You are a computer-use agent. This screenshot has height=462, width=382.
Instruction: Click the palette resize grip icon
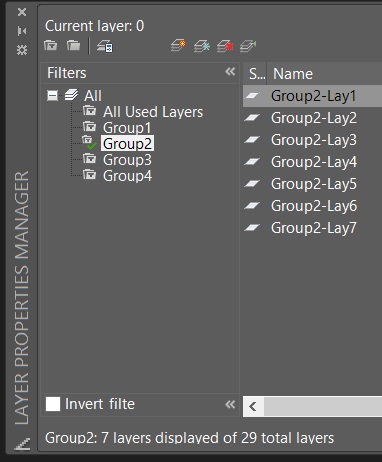(x=22, y=444)
